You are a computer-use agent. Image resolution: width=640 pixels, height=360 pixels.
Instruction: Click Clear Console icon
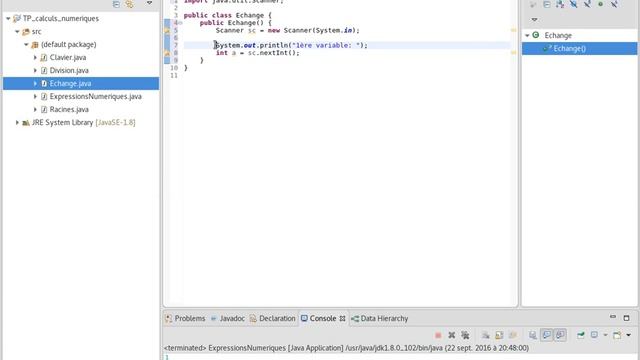485,335
